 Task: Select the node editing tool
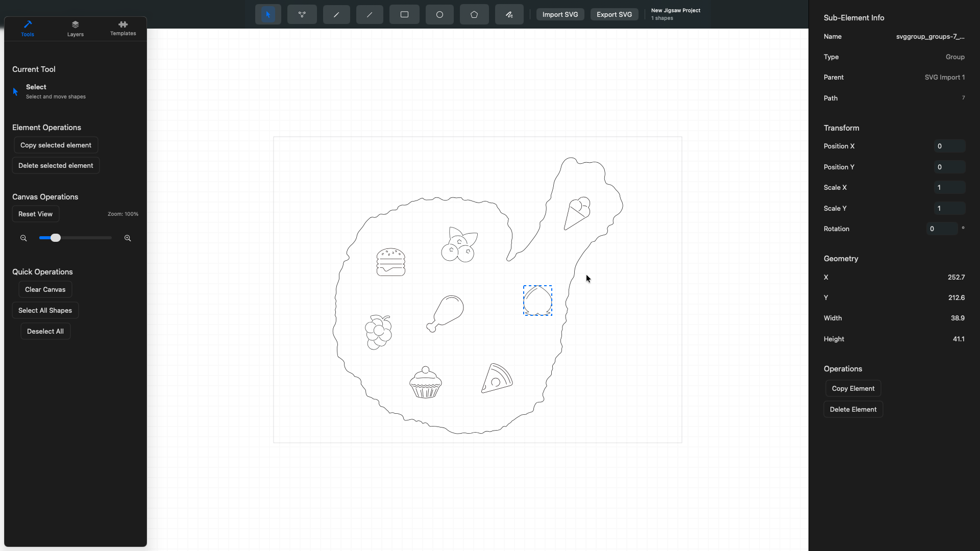pos(302,14)
